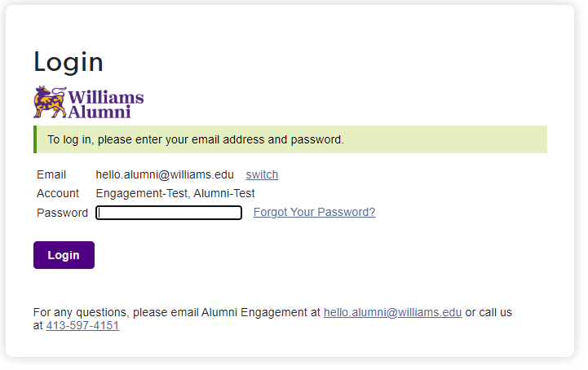Click the Email field label
The image size is (588, 370).
click(x=51, y=174)
